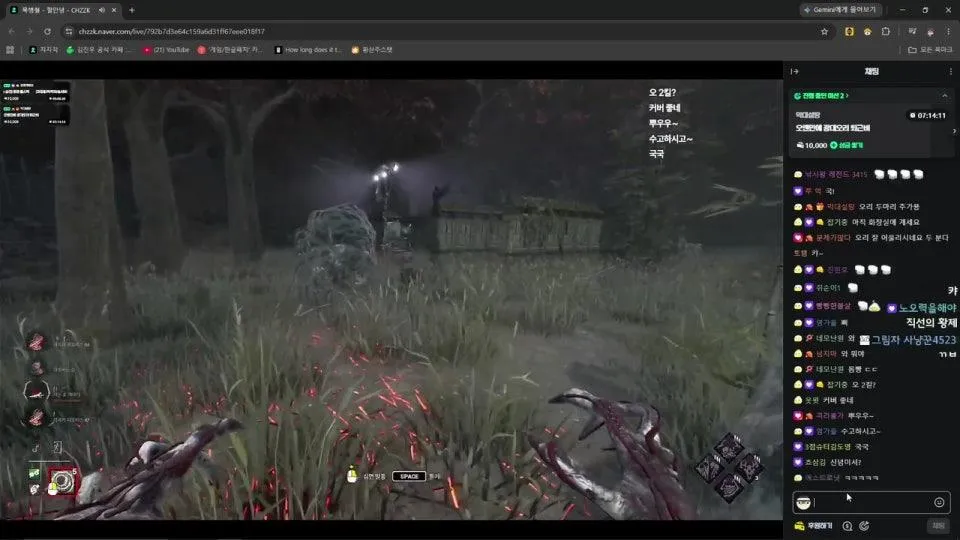Go to next mission with right arrow

click(x=954, y=130)
